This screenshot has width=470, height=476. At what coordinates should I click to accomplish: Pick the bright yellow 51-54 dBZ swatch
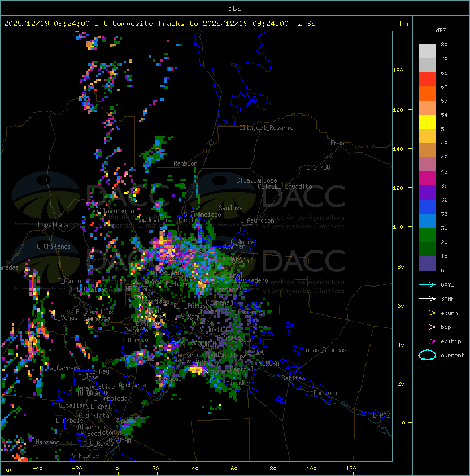pyautogui.click(x=427, y=122)
